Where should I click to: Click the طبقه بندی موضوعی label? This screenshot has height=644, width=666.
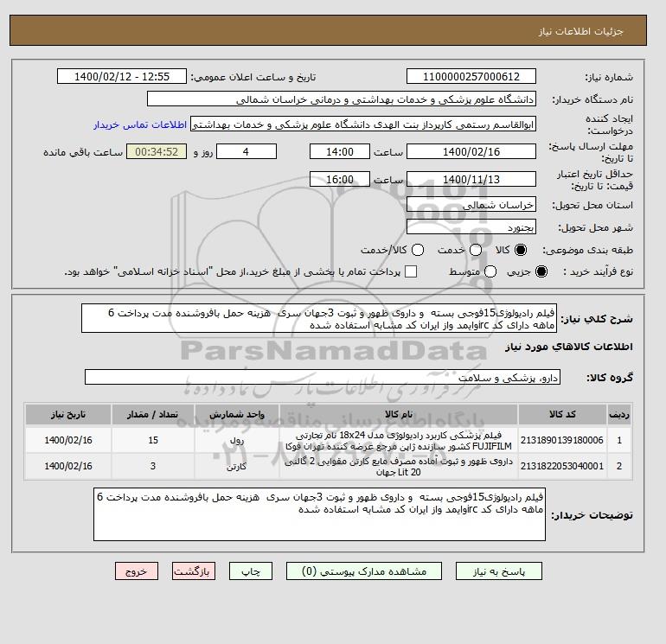588,251
